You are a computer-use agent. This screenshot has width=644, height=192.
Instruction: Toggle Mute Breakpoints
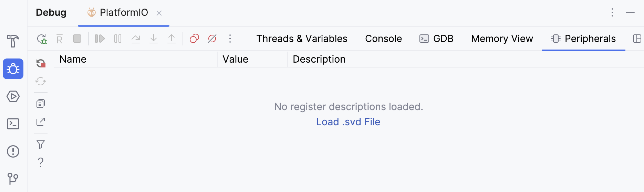click(x=212, y=39)
